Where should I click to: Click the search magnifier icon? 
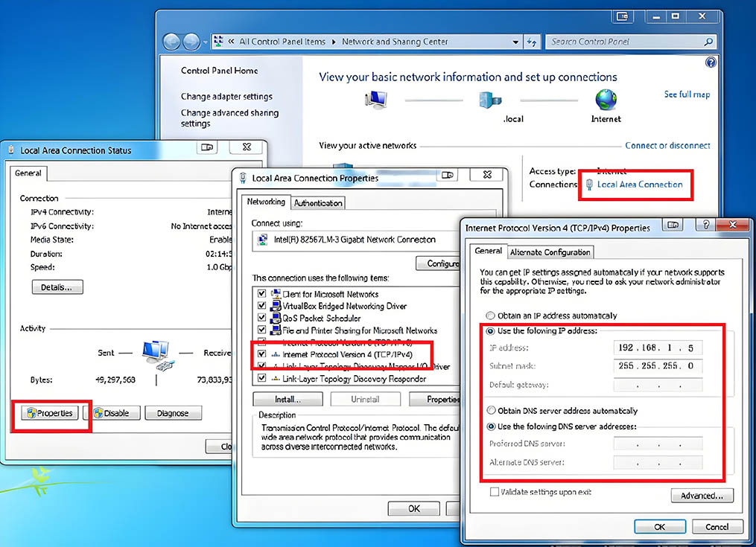(708, 42)
